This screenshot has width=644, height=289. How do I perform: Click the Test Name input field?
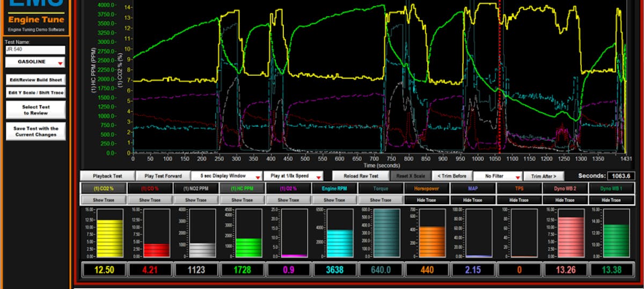click(35, 50)
